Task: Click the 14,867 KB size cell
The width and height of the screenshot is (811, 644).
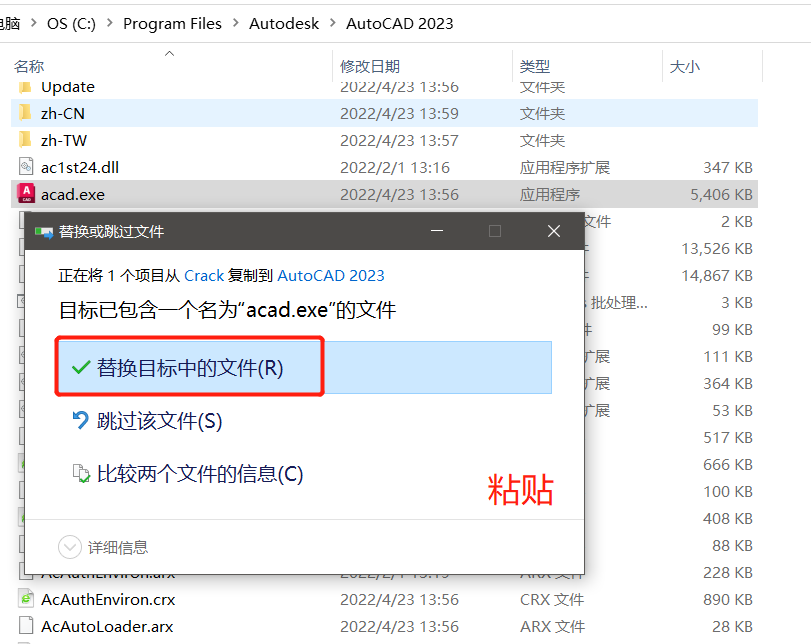Action: tap(717, 275)
